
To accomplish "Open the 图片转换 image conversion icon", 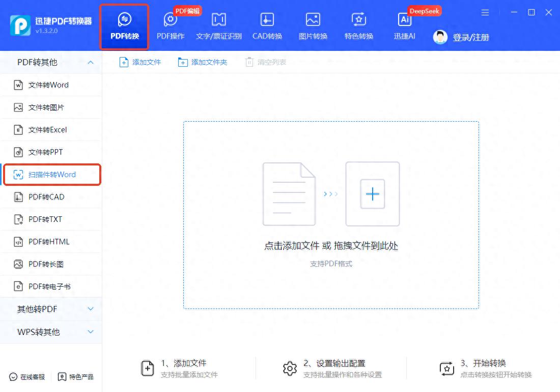I will pos(313,20).
